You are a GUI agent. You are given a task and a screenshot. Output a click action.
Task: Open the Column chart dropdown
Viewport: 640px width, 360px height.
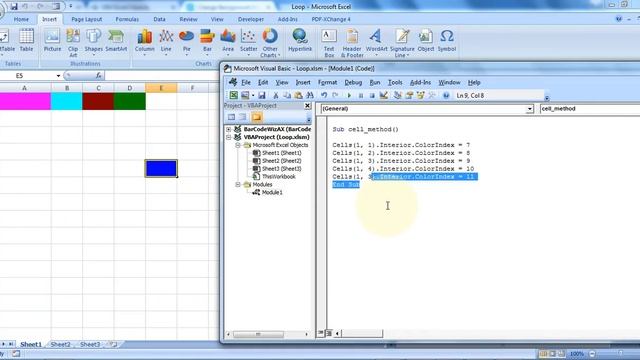coord(145,42)
